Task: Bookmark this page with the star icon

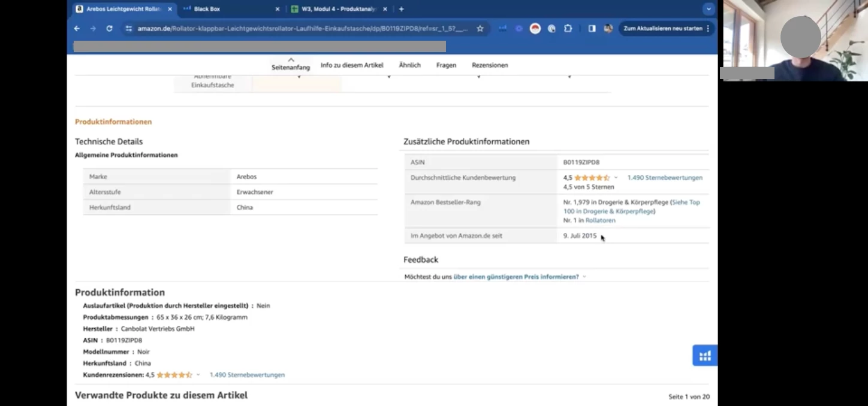Action: 480,28
